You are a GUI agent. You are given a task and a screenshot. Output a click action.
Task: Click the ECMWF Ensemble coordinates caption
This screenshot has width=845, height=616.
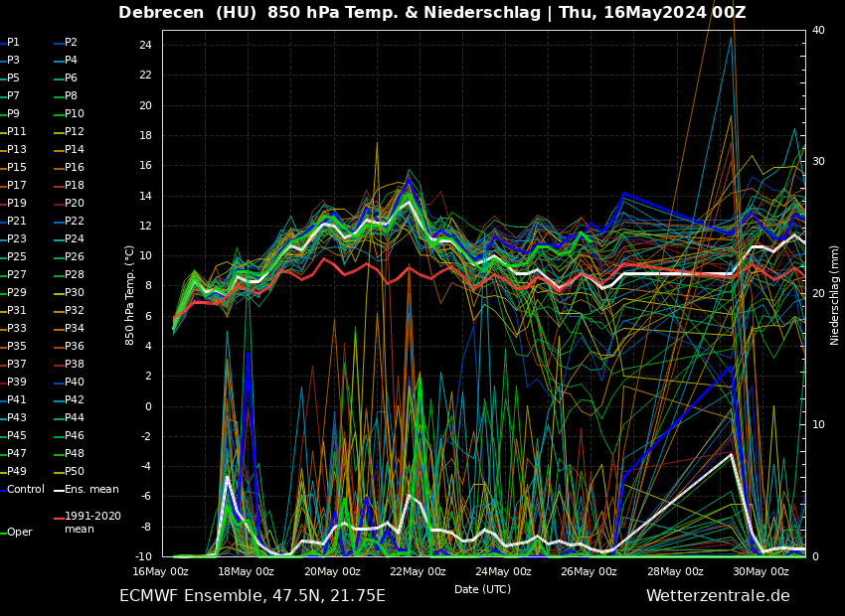pyautogui.click(x=253, y=596)
